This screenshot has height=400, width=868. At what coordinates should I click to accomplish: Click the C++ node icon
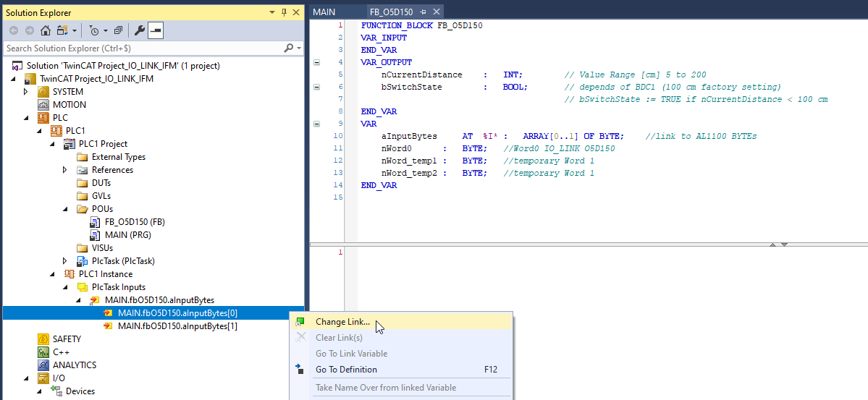(43, 352)
